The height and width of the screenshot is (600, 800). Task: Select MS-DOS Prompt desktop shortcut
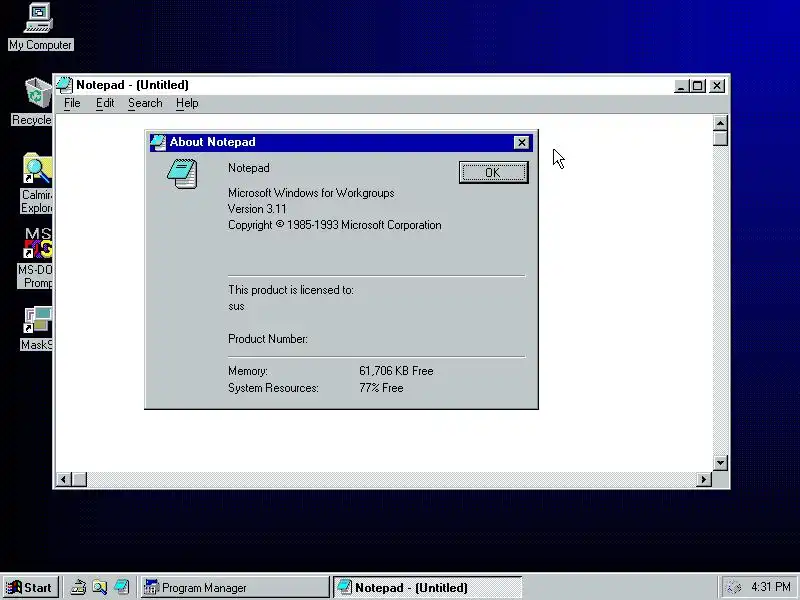[36, 258]
